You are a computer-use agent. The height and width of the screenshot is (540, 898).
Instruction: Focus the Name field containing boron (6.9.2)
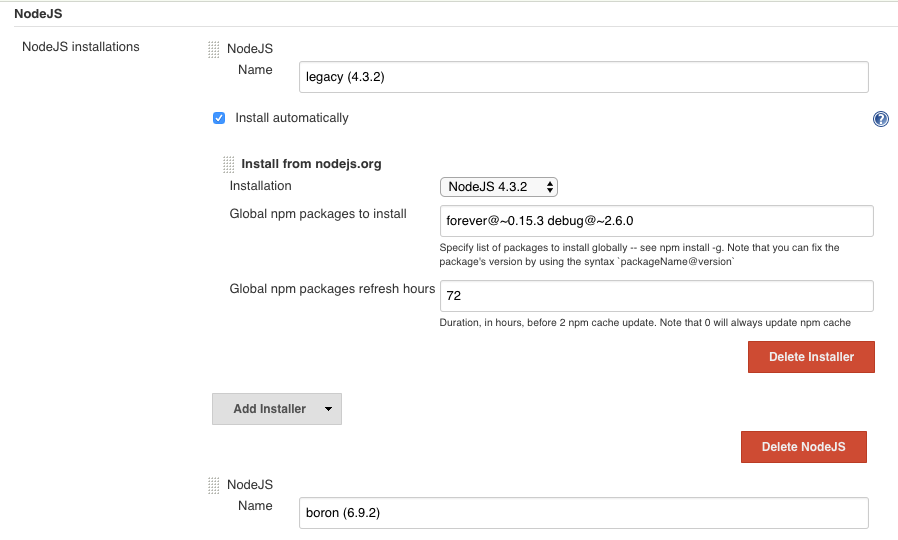[583, 513]
